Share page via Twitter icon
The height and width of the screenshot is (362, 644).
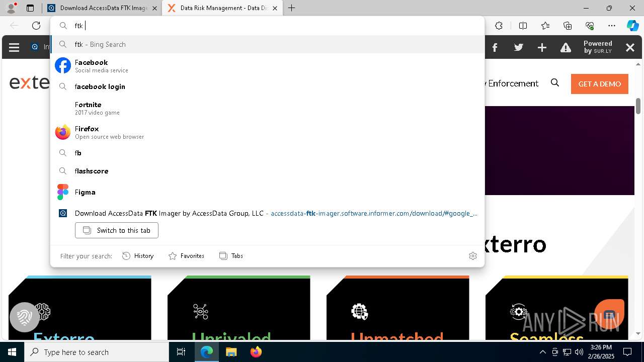click(519, 47)
